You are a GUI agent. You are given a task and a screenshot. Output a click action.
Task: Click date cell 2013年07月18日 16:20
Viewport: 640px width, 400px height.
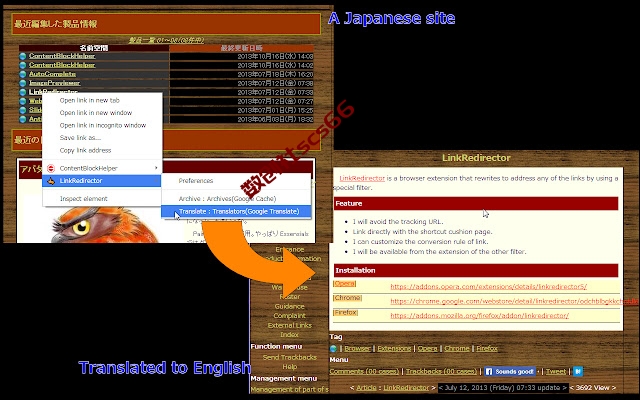click(275, 74)
